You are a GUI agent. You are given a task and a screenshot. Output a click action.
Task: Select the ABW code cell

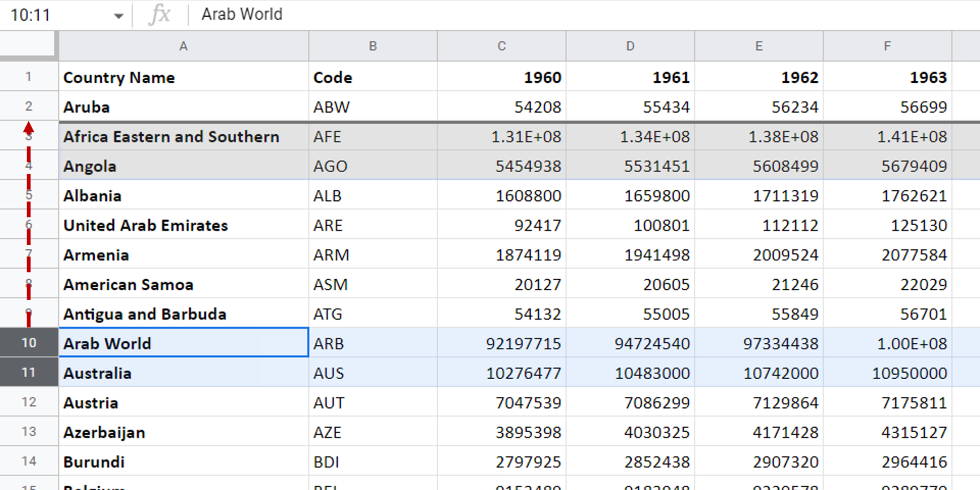click(373, 107)
